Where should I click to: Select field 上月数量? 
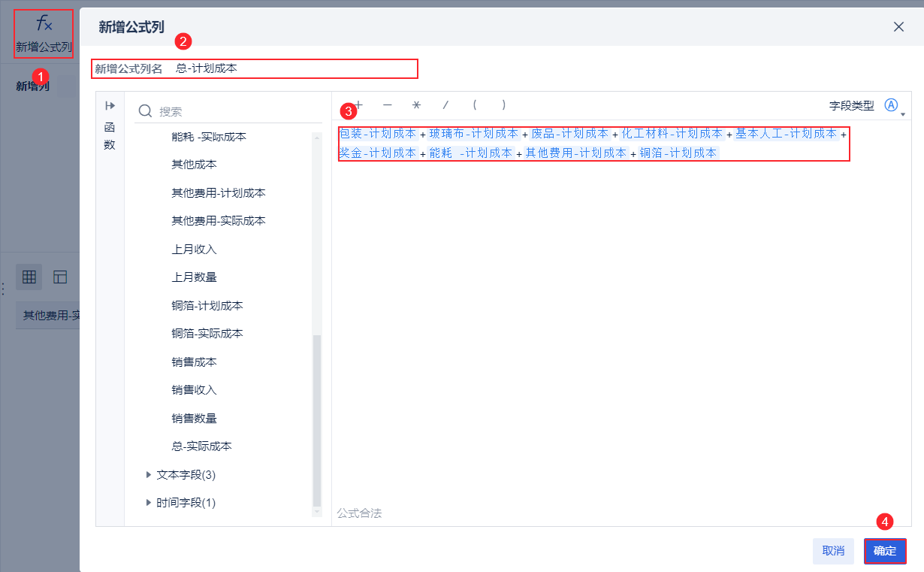tap(194, 277)
